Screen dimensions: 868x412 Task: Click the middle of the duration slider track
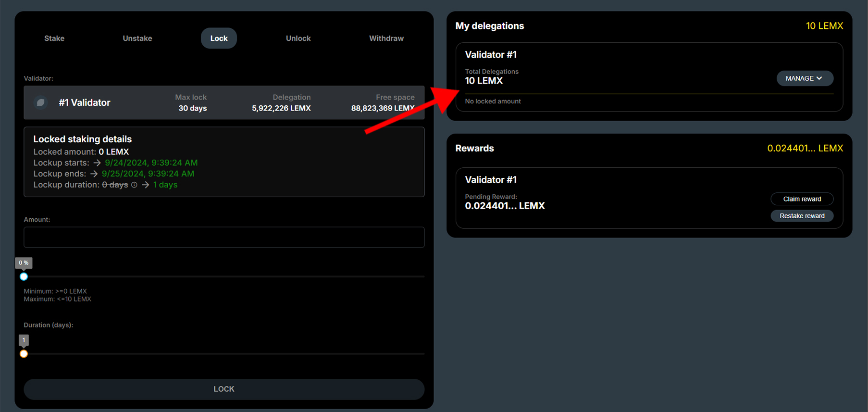point(224,354)
